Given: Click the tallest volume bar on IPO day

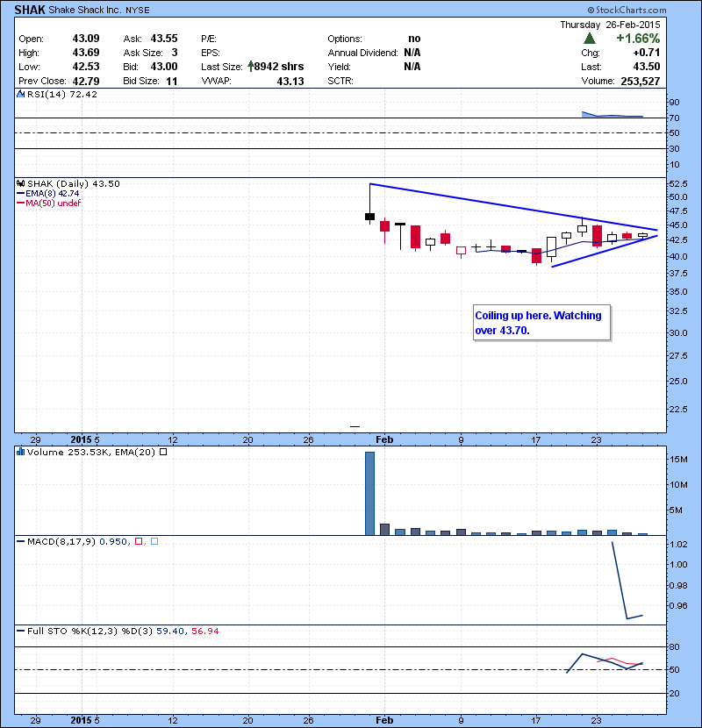Looking at the screenshot, I should click(369, 494).
